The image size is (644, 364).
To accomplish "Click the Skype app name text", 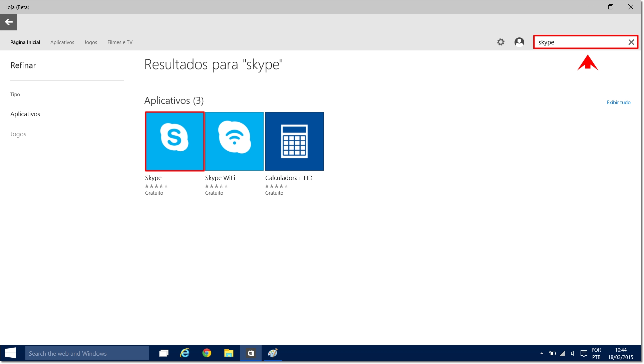I will [153, 178].
